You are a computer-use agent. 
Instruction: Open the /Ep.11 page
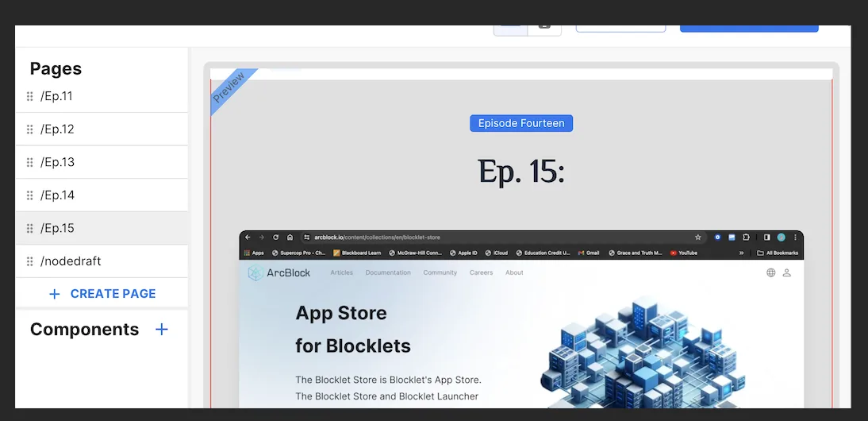(102, 96)
